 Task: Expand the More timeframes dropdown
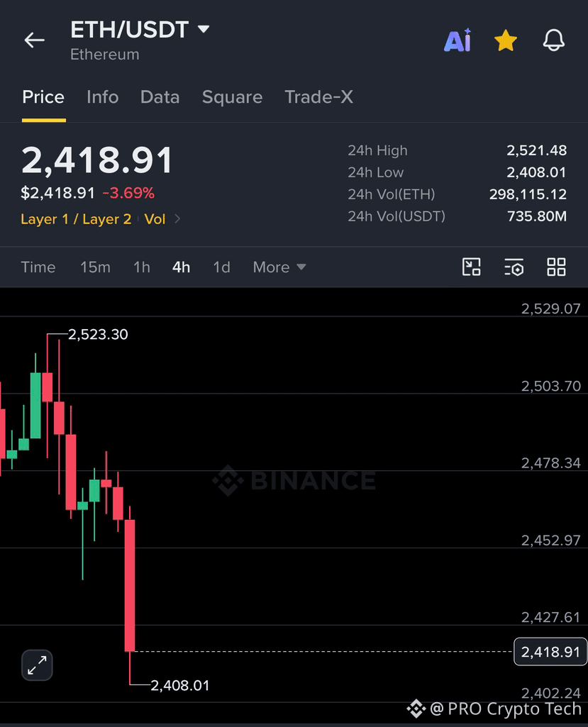coord(279,267)
